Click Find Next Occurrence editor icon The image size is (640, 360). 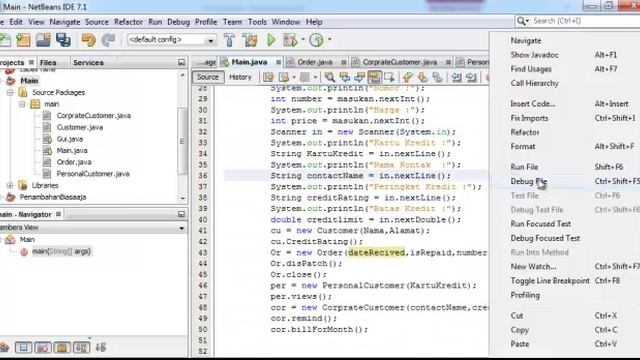click(359, 77)
